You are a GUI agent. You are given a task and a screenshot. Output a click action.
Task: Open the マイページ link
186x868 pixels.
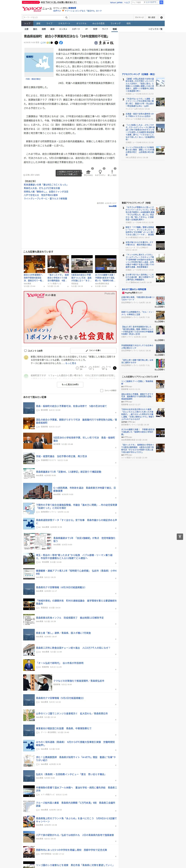[139, 18]
